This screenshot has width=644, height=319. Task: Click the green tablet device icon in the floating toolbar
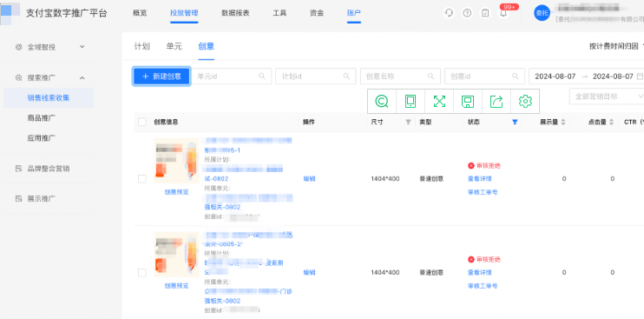click(411, 101)
